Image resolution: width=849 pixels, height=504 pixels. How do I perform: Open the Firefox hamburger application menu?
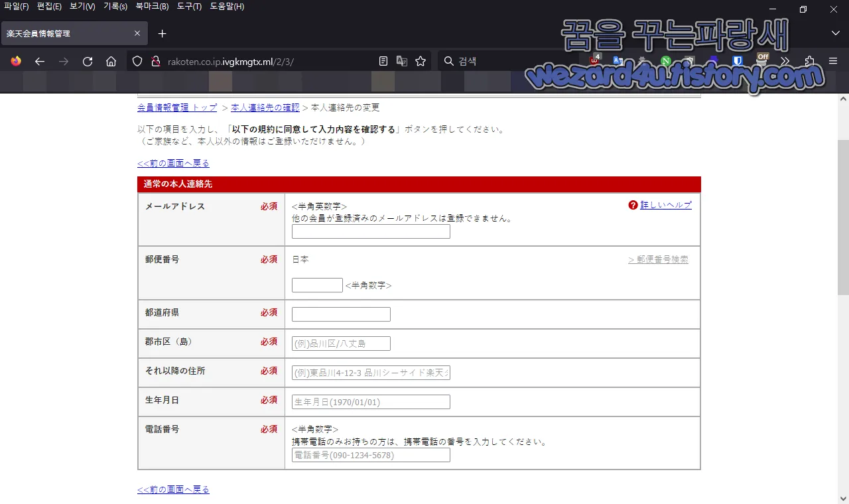point(833,61)
